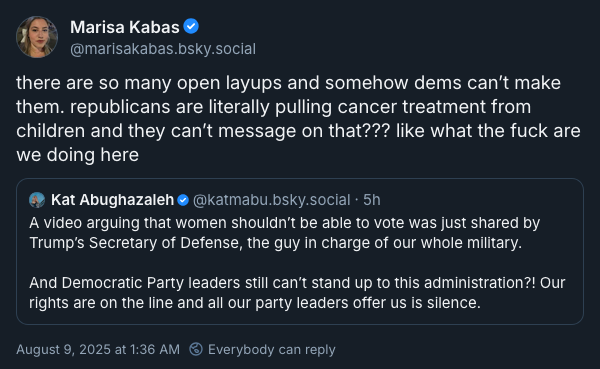Click the line about pulling cancer treatment
Image resolution: width=600 pixels, height=369 pixels.
(274, 107)
